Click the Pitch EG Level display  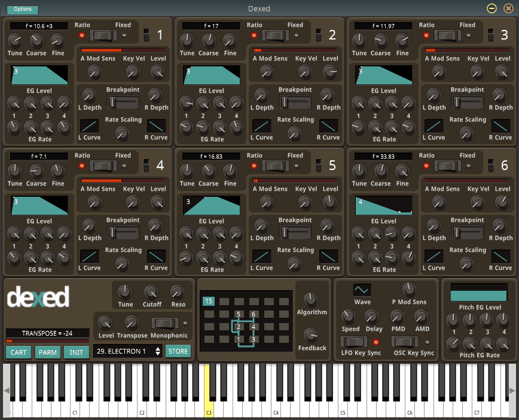[x=479, y=292]
